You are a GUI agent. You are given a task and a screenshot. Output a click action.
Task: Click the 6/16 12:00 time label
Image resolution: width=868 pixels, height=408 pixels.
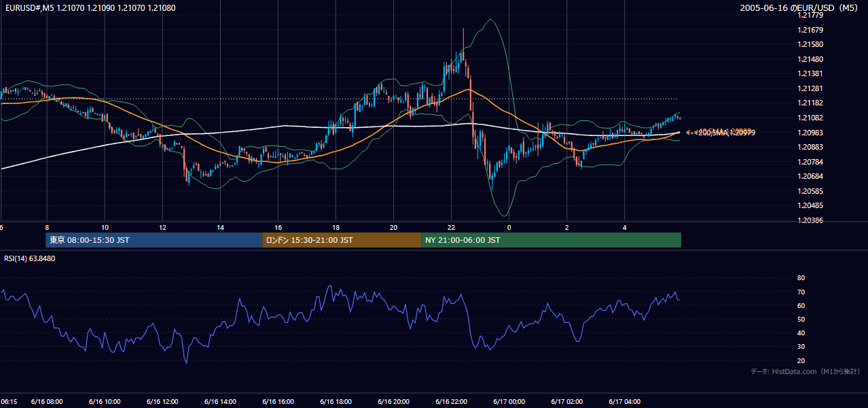[162, 401]
